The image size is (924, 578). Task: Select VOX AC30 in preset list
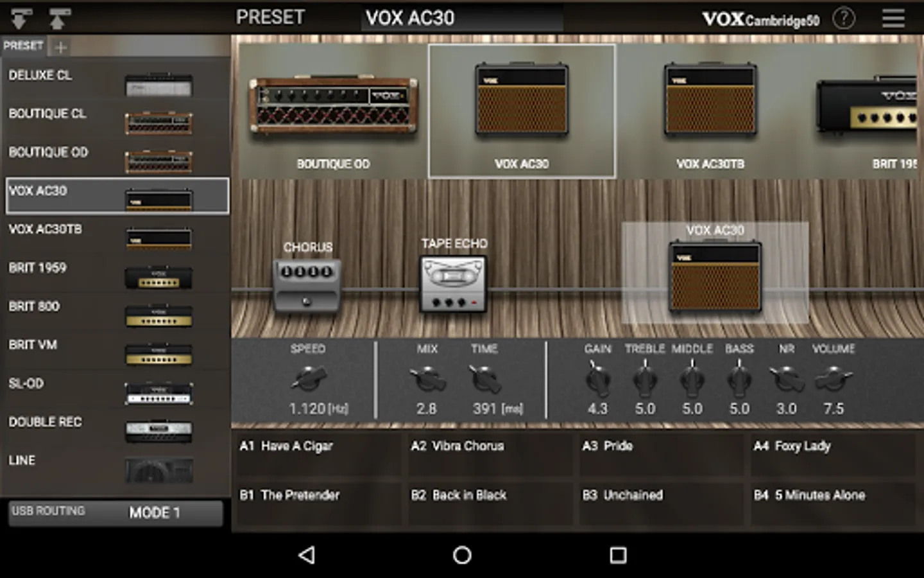click(x=117, y=196)
